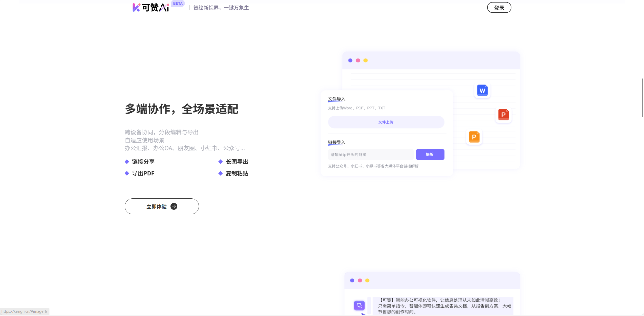Image resolution: width=644 pixels, height=316 pixels.
Task: Click the purple dot in top mock window
Action: click(x=350, y=60)
